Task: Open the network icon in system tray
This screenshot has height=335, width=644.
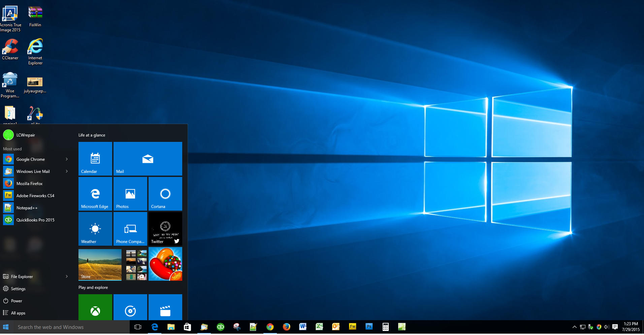Action: [583, 327]
